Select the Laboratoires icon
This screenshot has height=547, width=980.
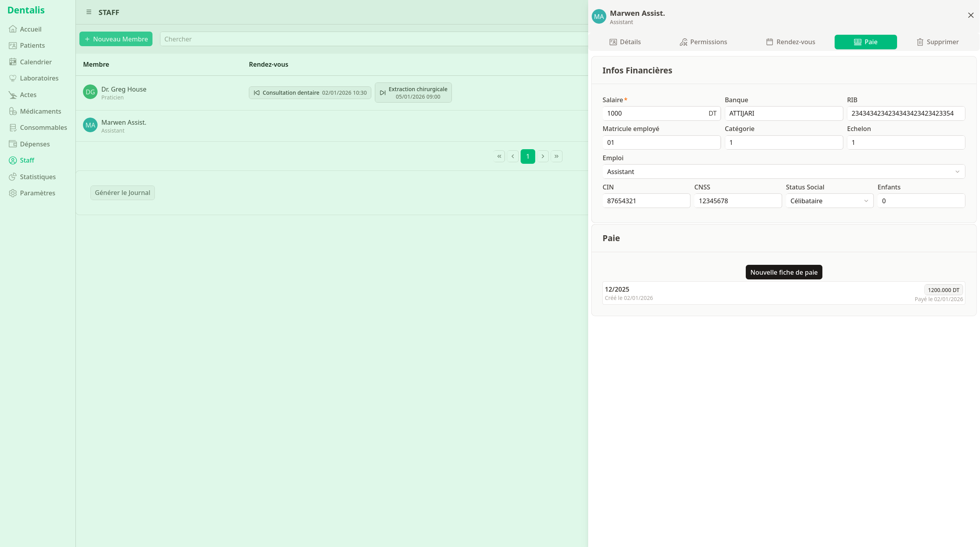pos(13,78)
